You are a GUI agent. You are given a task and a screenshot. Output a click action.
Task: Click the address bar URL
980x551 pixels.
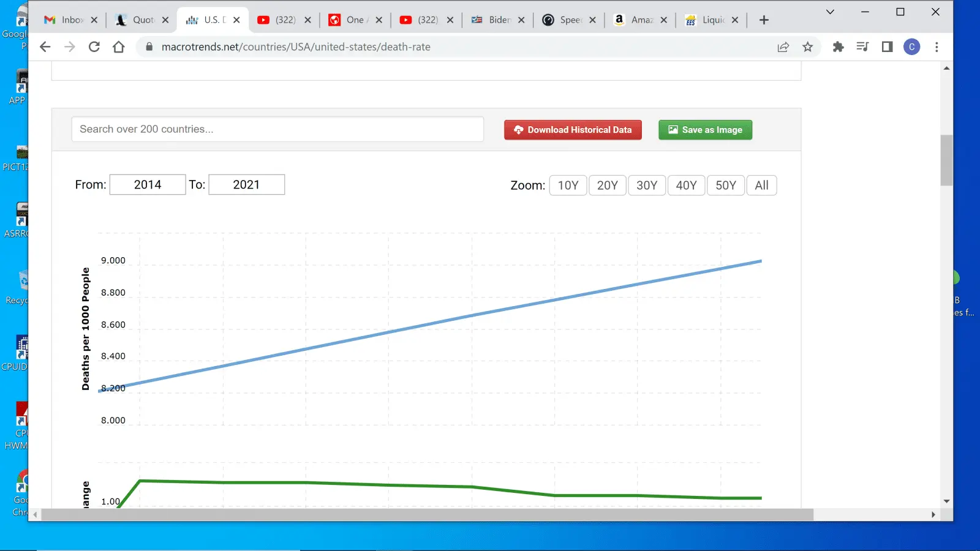click(296, 47)
